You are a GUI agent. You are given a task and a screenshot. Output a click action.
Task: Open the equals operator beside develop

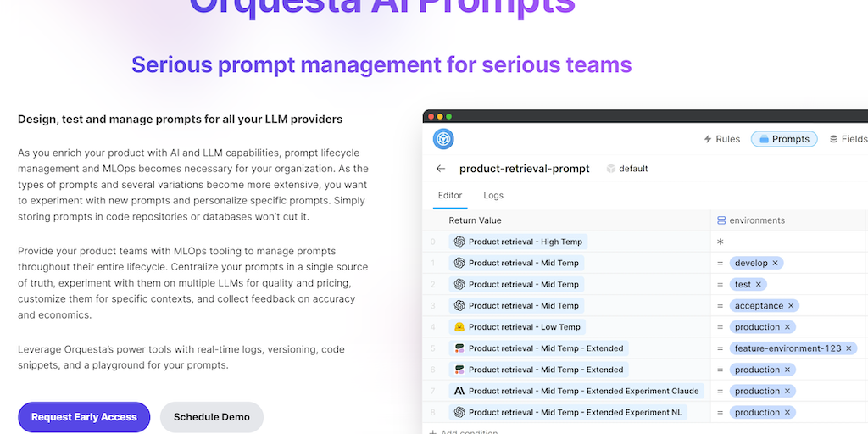click(x=721, y=263)
